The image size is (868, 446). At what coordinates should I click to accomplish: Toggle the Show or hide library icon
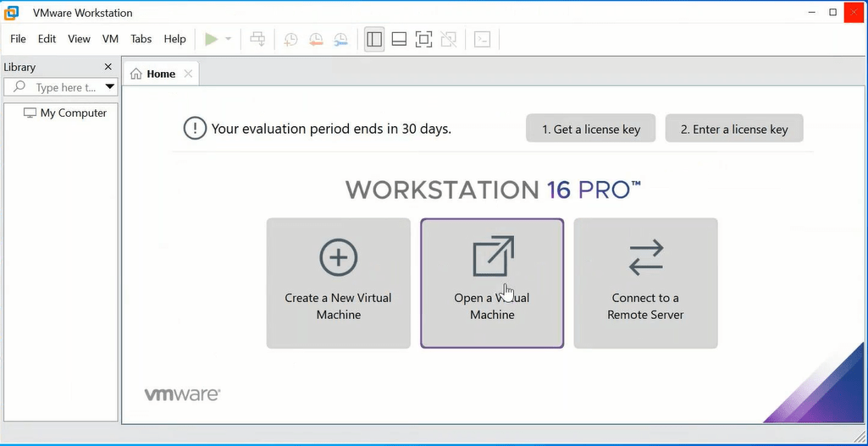click(x=375, y=39)
